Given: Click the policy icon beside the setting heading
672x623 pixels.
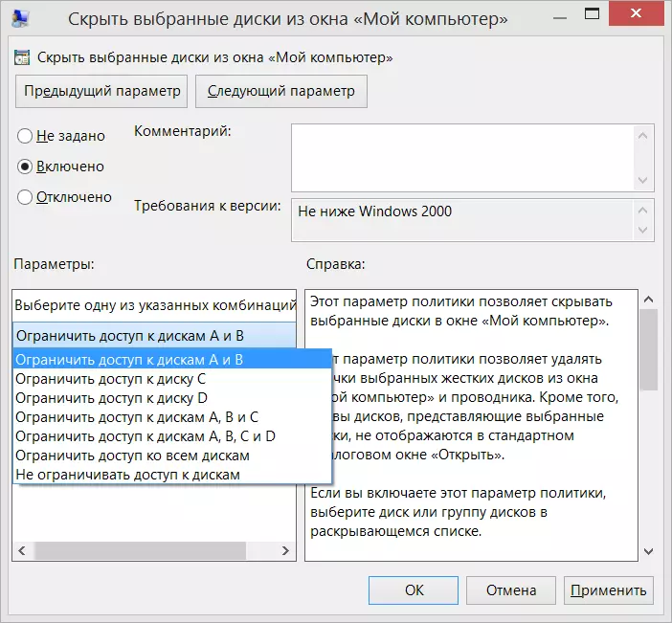Looking at the screenshot, I should click(22, 57).
